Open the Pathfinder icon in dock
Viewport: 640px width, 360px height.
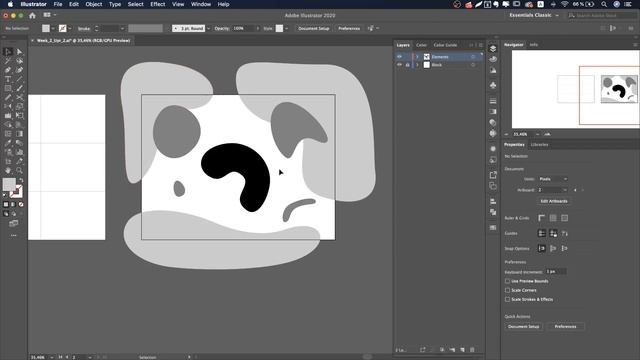point(493,212)
